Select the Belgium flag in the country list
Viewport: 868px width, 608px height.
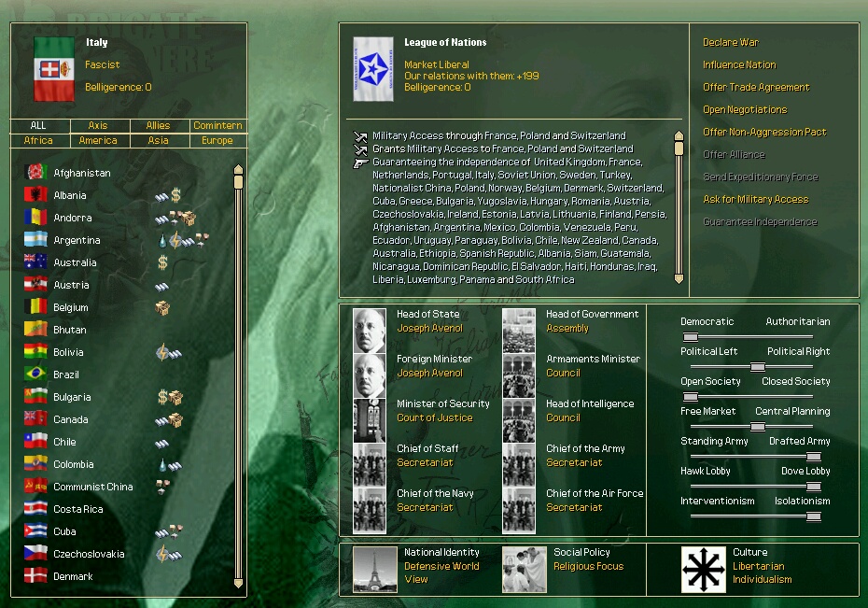[x=35, y=306]
